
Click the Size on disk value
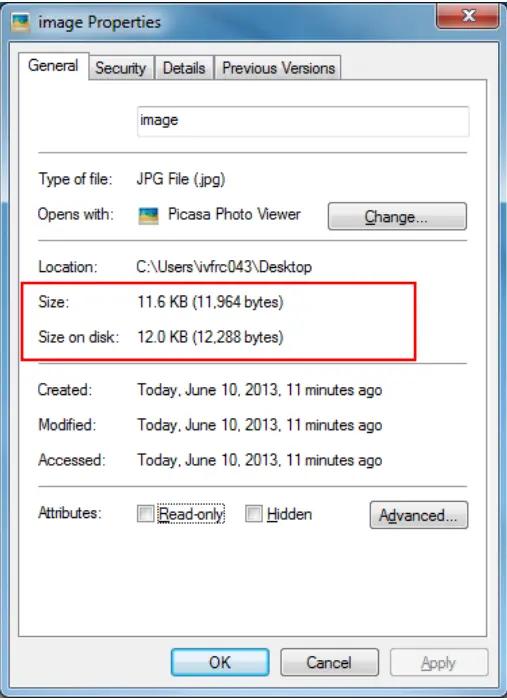pos(210,337)
